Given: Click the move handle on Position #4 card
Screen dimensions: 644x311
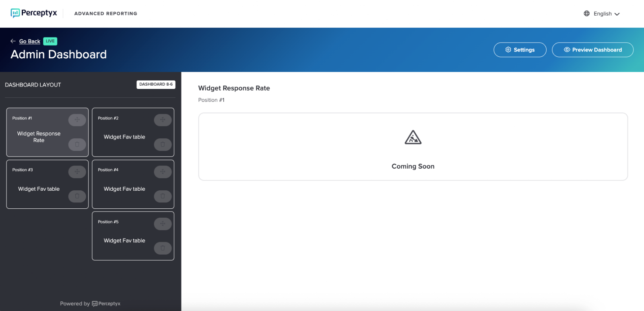Looking at the screenshot, I should 163,172.
